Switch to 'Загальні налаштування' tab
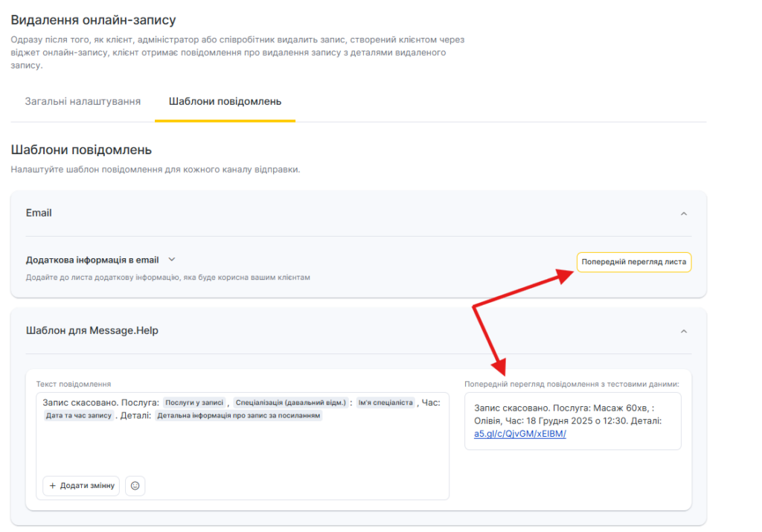 pyautogui.click(x=83, y=101)
